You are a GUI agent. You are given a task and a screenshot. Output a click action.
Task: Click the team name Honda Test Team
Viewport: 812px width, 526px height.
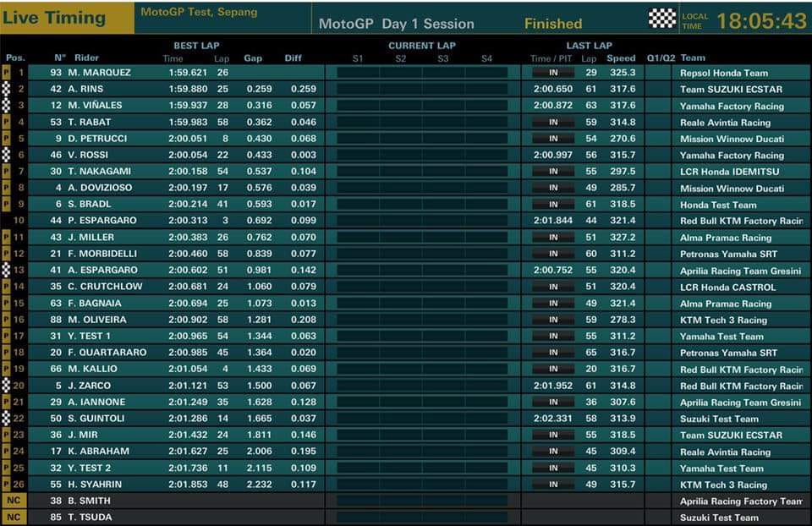pyautogui.click(x=718, y=205)
